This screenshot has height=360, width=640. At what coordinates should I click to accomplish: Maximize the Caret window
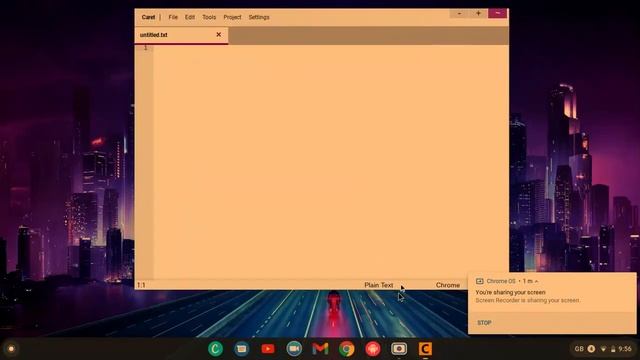[478, 13]
